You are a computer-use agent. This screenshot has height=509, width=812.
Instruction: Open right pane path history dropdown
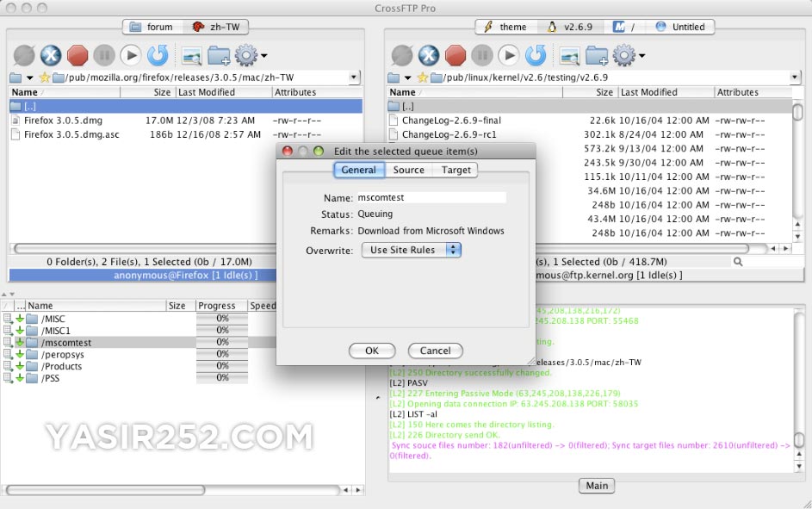[x=795, y=78]
